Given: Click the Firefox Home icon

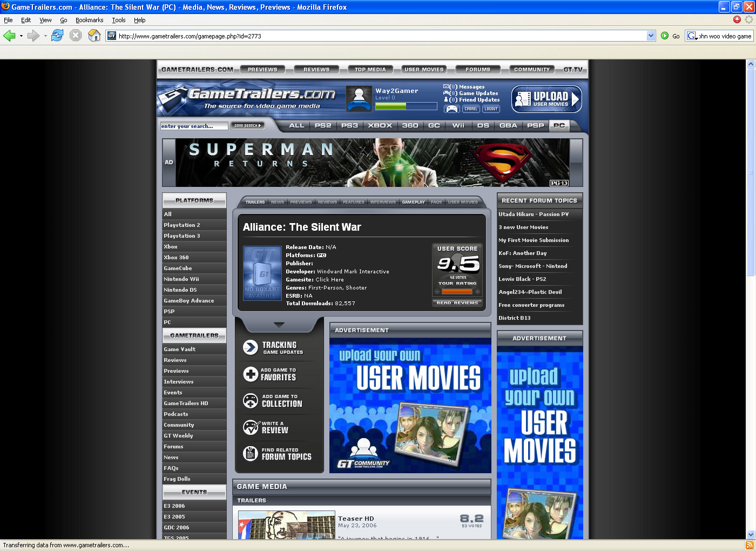Looking at the screenshot, I should [94, 36].
